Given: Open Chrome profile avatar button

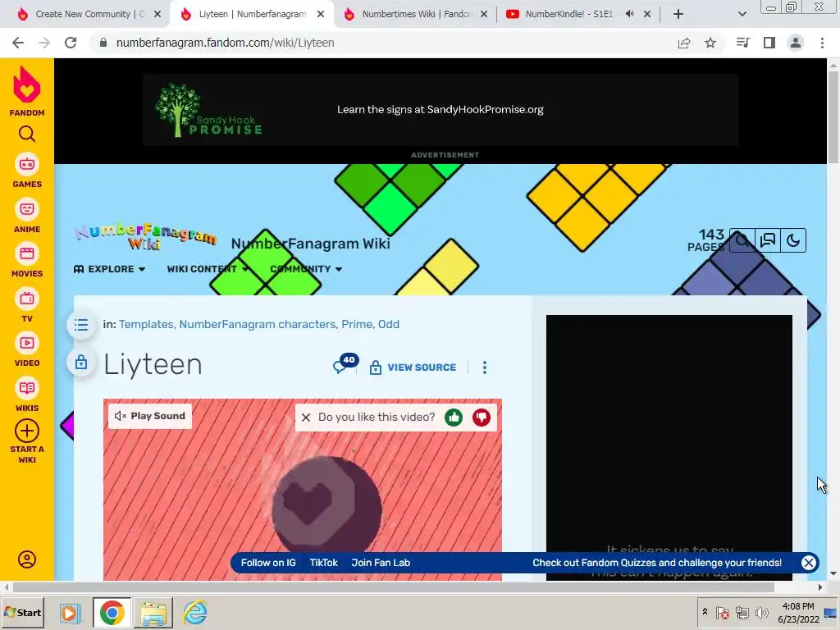Looking at the screenshot, I should (796, 43).
